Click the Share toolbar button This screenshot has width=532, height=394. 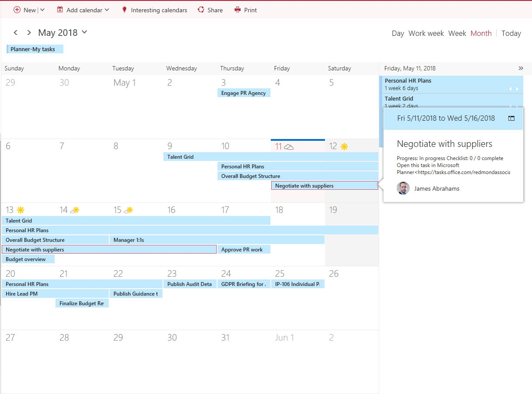(210, 10)
